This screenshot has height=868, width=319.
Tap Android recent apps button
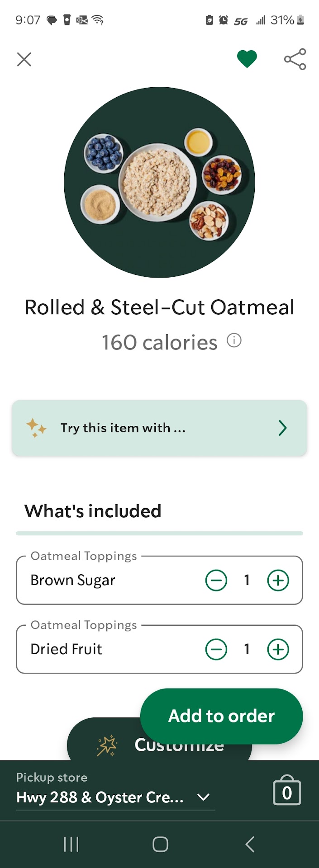[x=71, y=844]
